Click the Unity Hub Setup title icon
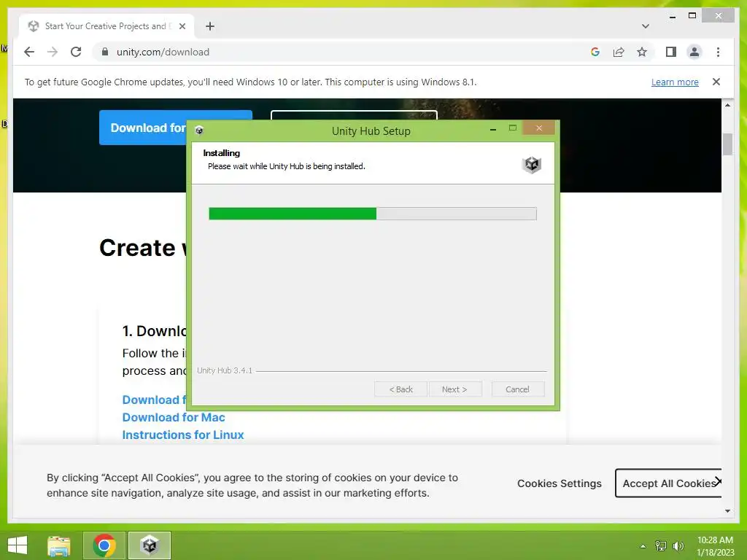 point(199,131)
